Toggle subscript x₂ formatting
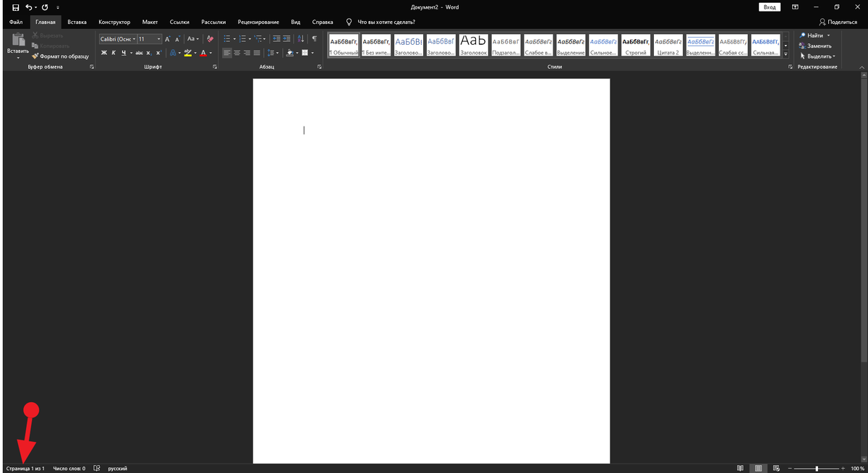 tap(148, 53)
